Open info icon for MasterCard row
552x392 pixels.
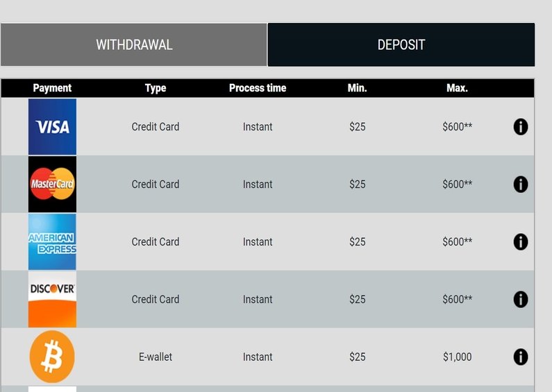pos(521,184)
